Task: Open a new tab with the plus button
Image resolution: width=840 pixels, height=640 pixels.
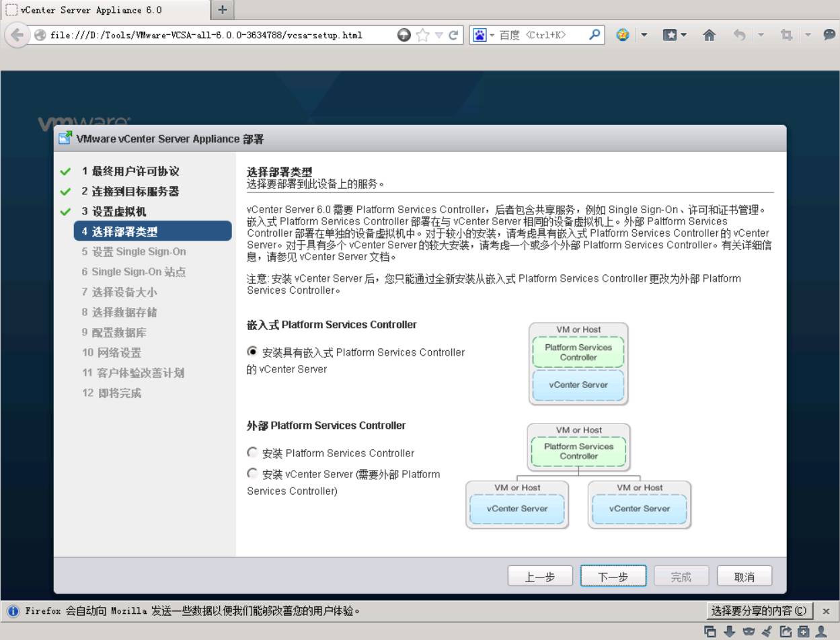Action: coord(223,9)
